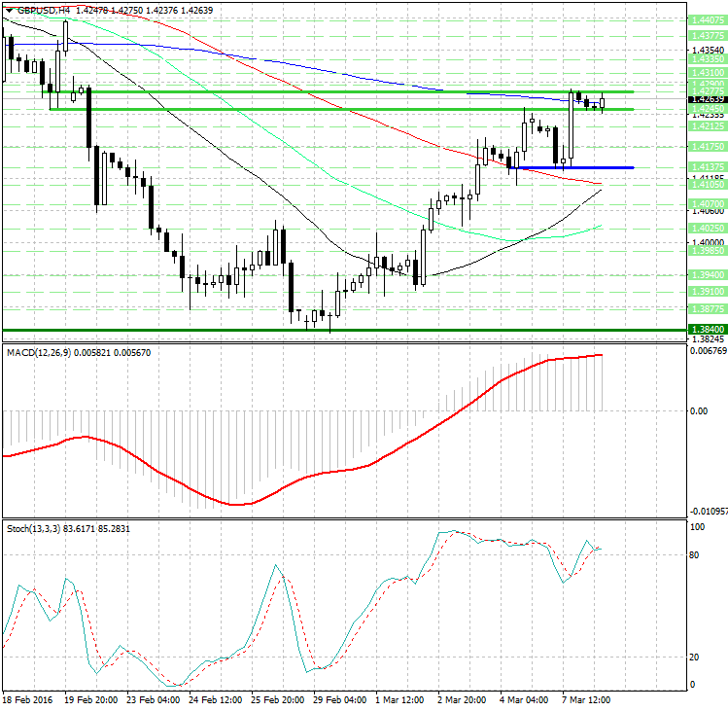Select the thick blue horizontal line at 1.41375
This screenshot has height=711, width=728.
pos(572,167)
